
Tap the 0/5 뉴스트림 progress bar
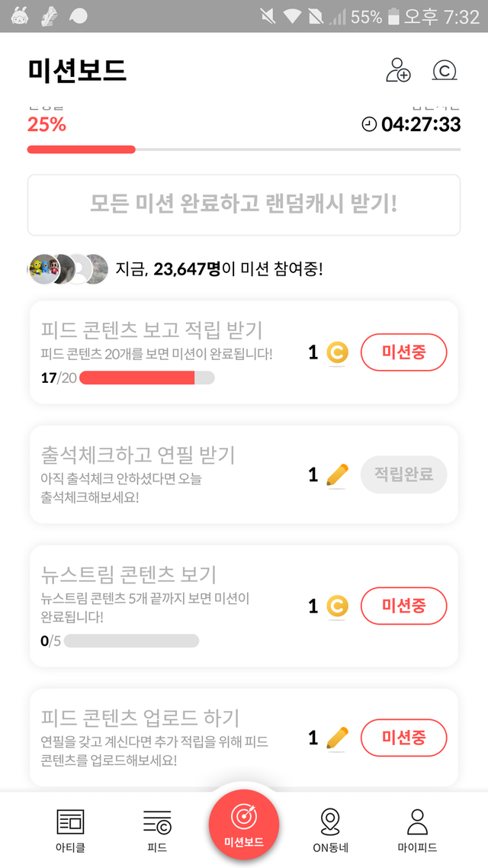coord(131,641)
